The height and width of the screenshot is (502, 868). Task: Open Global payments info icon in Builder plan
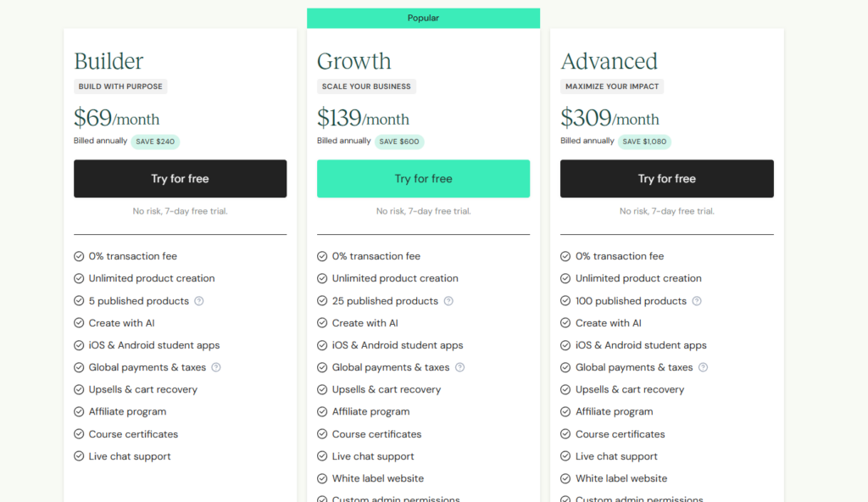[216, 367]
